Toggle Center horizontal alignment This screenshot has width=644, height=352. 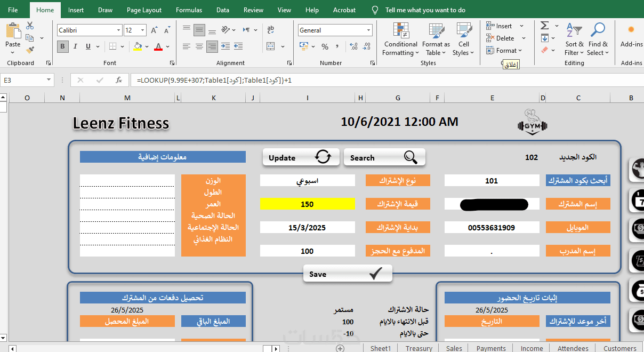click(199, 46)
